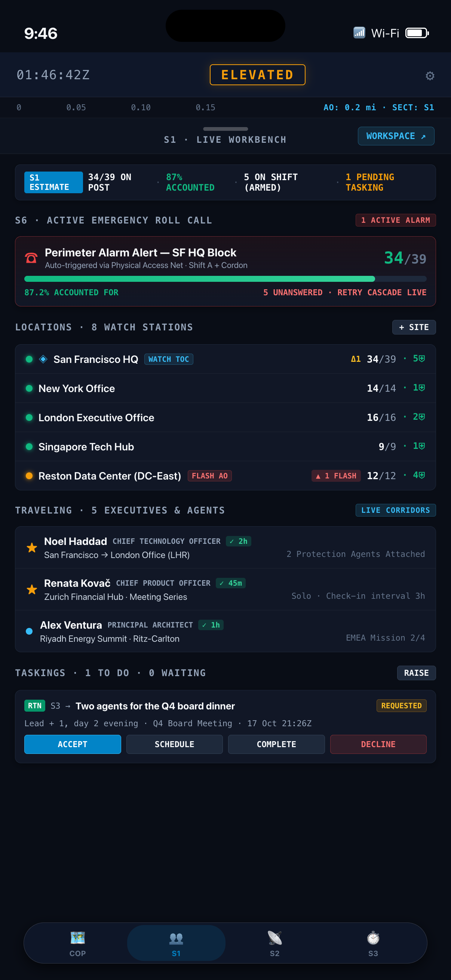451x980 pixels.
Task: Accept the Q4 board dinner tasking
Action: click(x=73, y=744)
